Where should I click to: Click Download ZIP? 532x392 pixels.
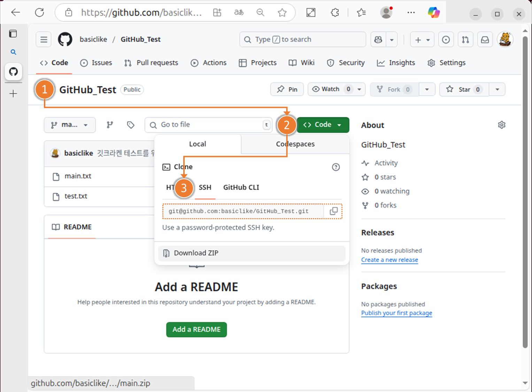pyautogui.click(x=252, y=253)
